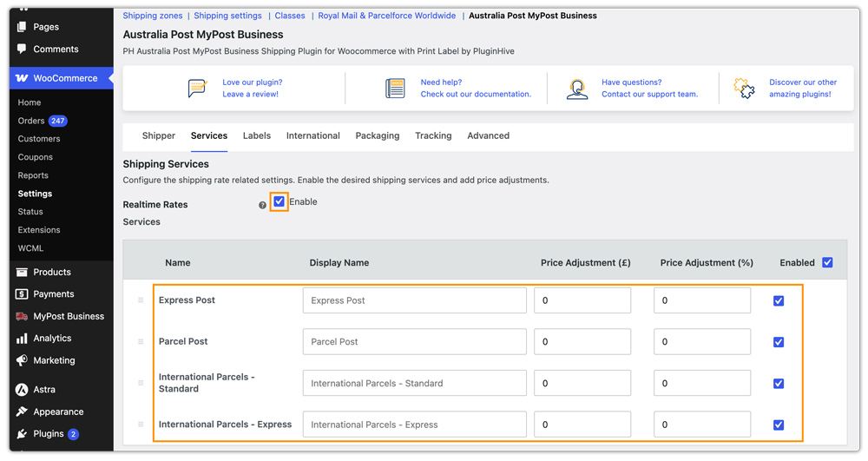Screen dimensions: 868x461
Task: Click International Parcels - Standard drag handle
Action: pos(141,383)
